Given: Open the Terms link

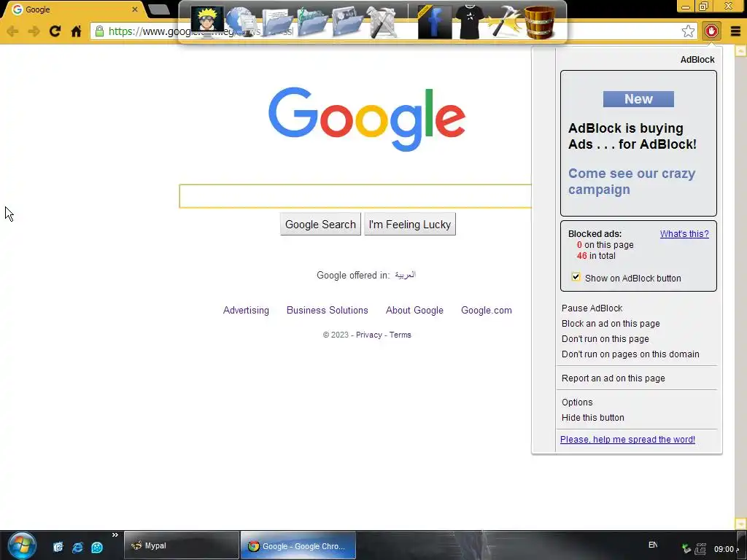Looking at the screenshot, I should click(400, 335).
